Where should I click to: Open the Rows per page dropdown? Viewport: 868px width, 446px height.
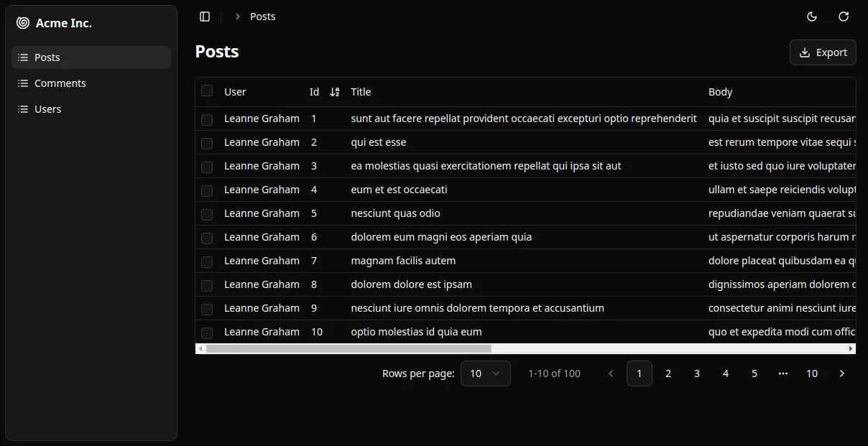click(485, 373)
